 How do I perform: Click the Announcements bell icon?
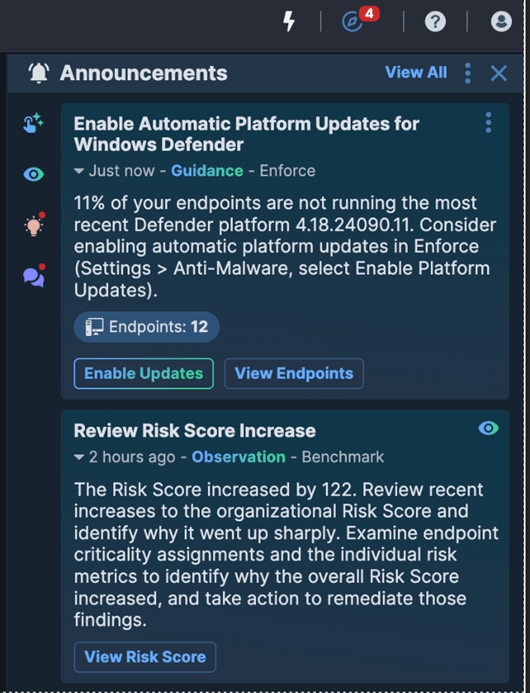38,73
